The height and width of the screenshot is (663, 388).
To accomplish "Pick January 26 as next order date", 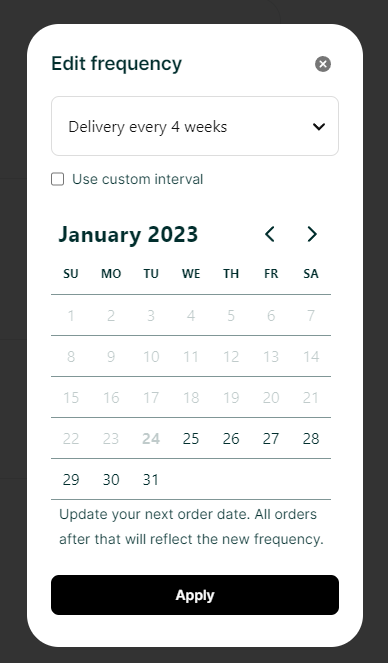I will point(231,438).
